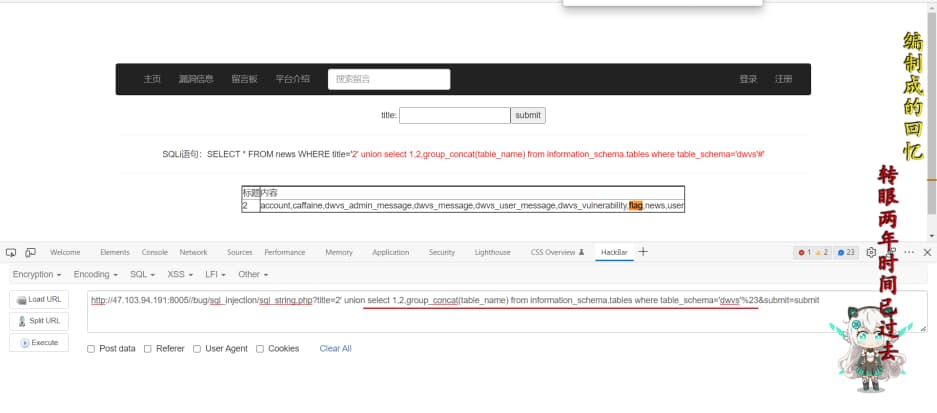Open the Other dropdown in HackBar

(x=253, y=274)
